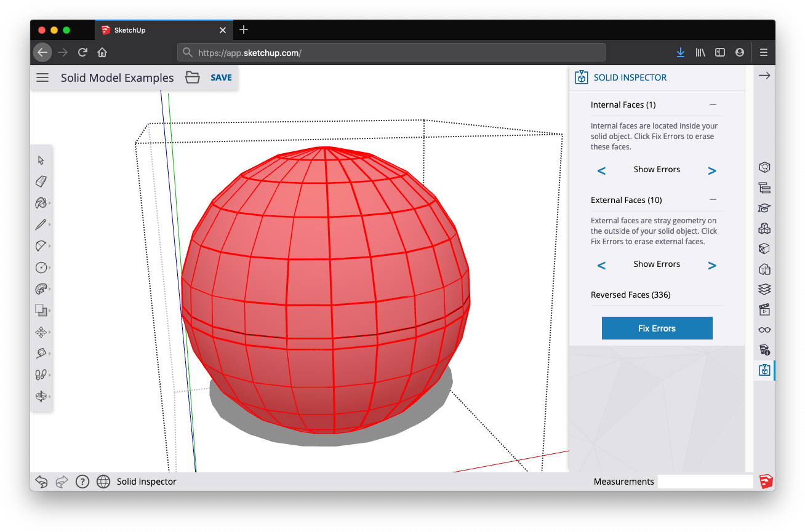Click the Measurements input box
This screenshot has height=532, width=805.
coord(705,482)
